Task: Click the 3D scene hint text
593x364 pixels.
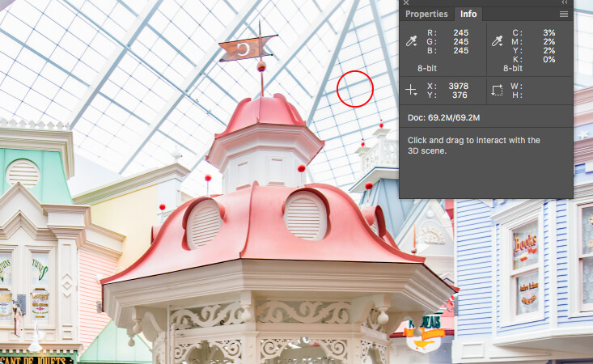Action: (474, 146)
